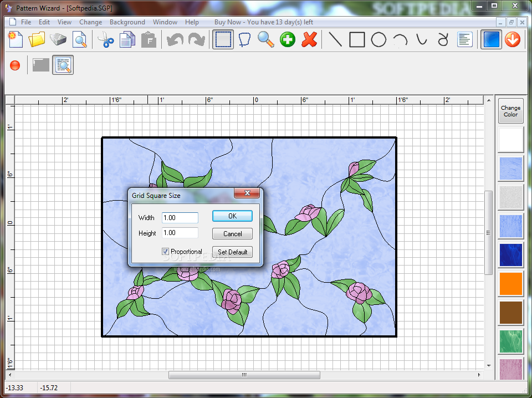Image resolution: width=532 pixels, height=398 pixels.
Task: Click the red X delete icon
Action: (309, 39)
